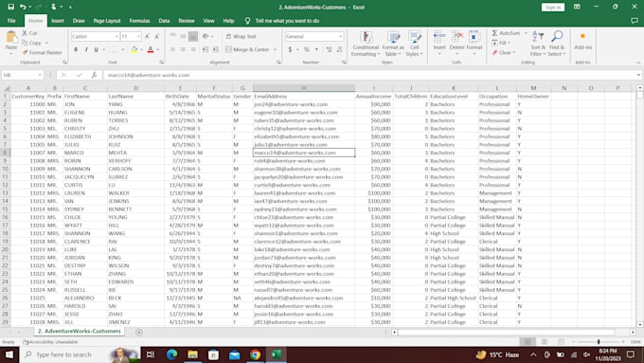Toggle Wrap Text option
Image resolution: width=644 pixels, height=363 pixels.
(x=241, y=37)
